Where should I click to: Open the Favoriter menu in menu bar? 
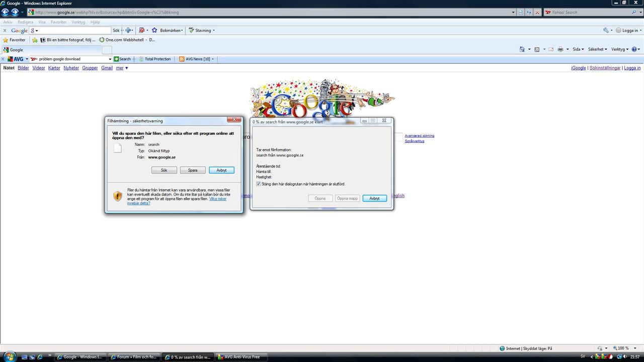click(58, 22)
